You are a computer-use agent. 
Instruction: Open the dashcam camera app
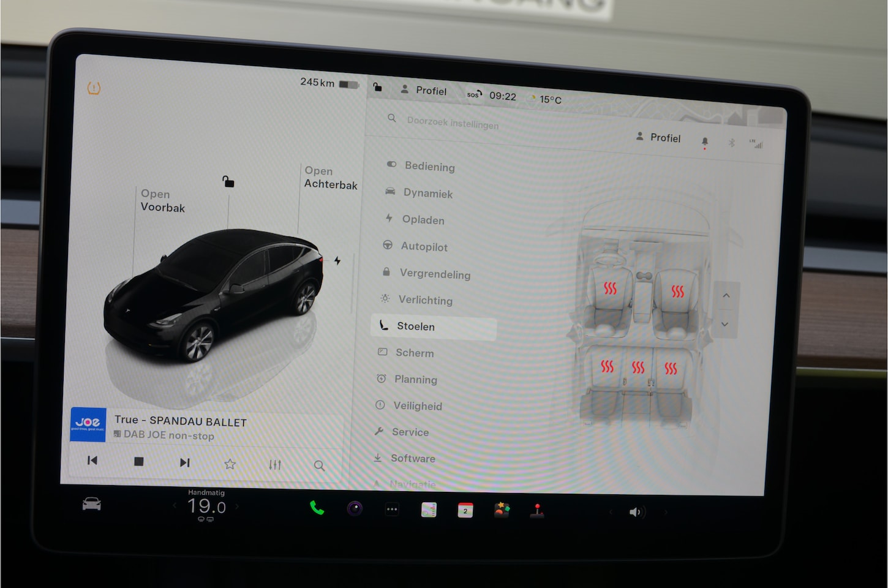[355, 509]
